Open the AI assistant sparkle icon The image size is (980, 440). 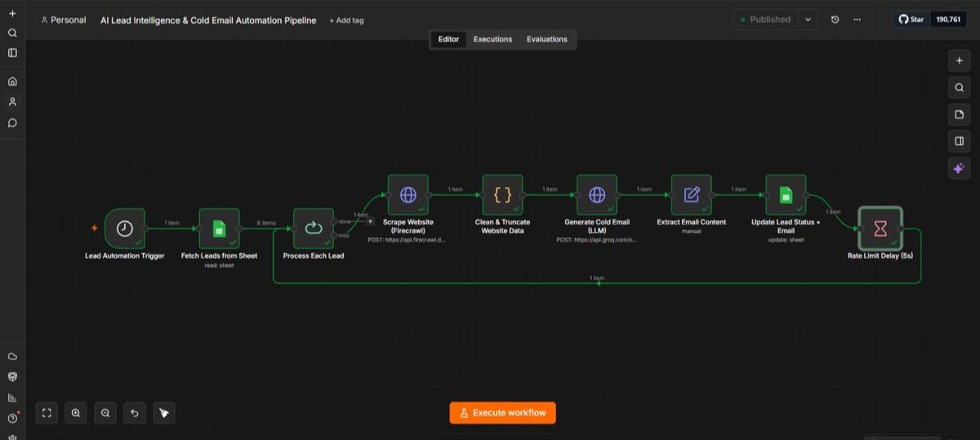pos(959,168)
